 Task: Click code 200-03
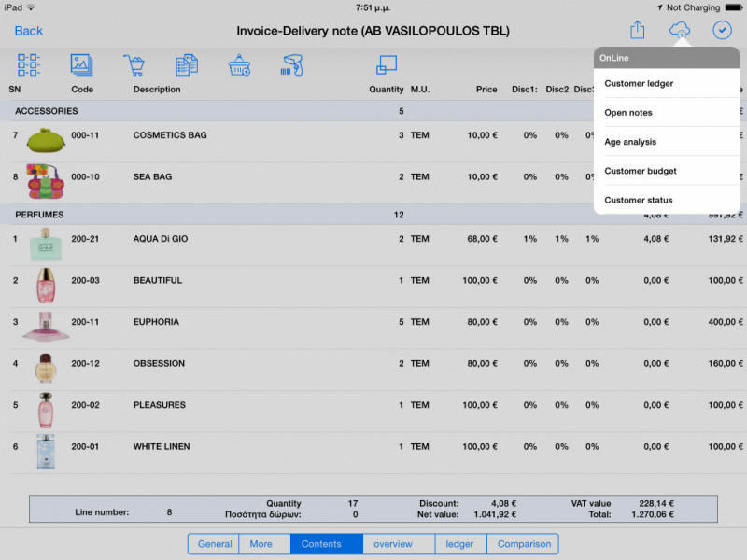[85, 281]
